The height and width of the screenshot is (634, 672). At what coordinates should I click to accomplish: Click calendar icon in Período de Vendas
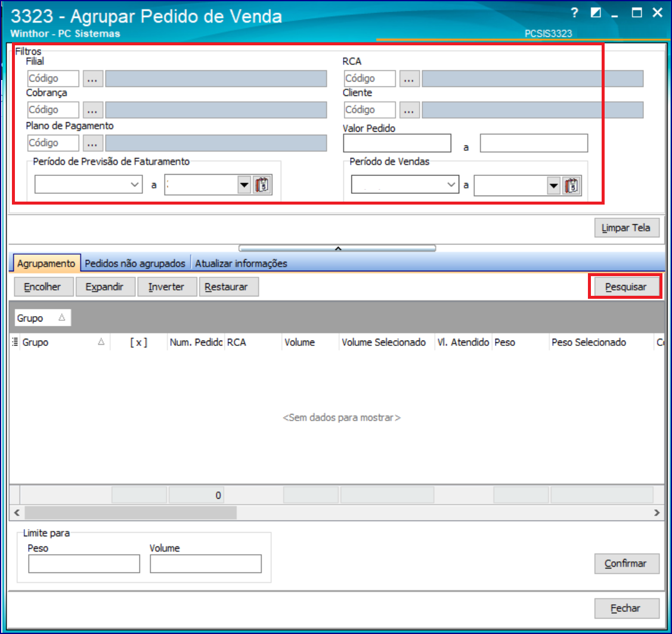click(572, 185)
